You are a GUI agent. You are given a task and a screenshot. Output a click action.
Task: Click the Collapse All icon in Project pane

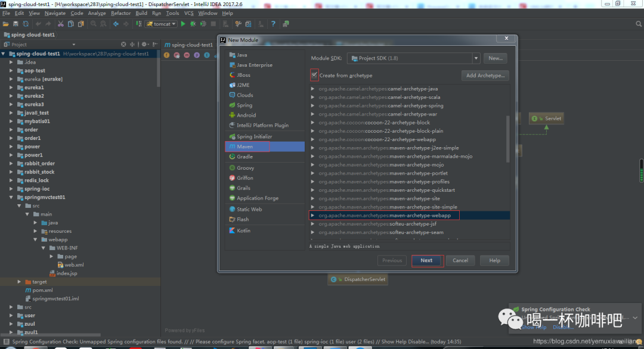pos(132,44)
